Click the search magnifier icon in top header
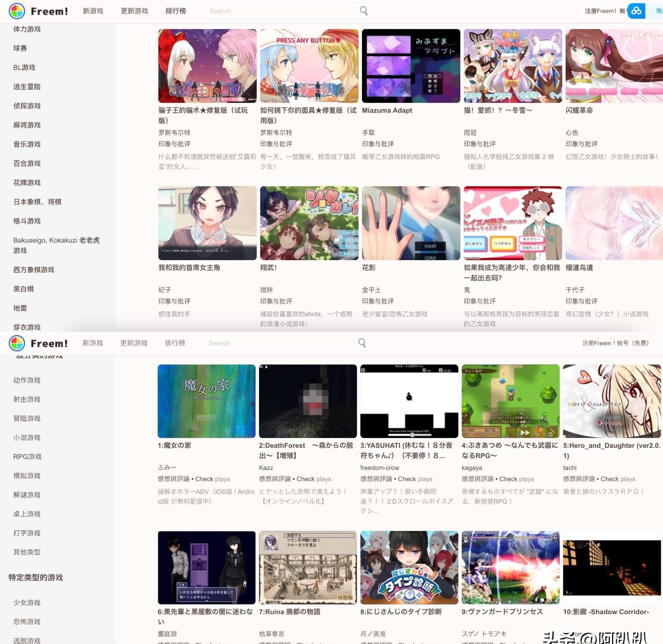Image resolution: width=663 pixels, height=644 pixels. pyautogui.click(x=364, y=11)
